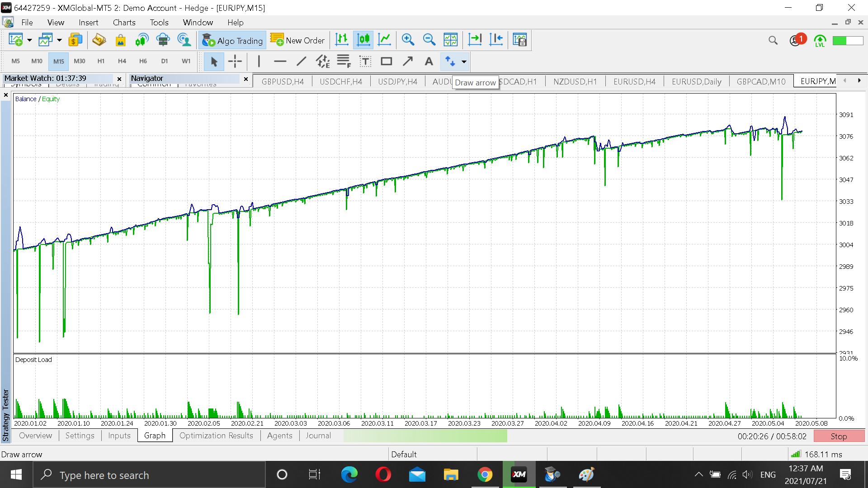The height and width of the screenshot is (488, 868).
Task: Switch timeframe to H4
Action: (x=122, y=61)
